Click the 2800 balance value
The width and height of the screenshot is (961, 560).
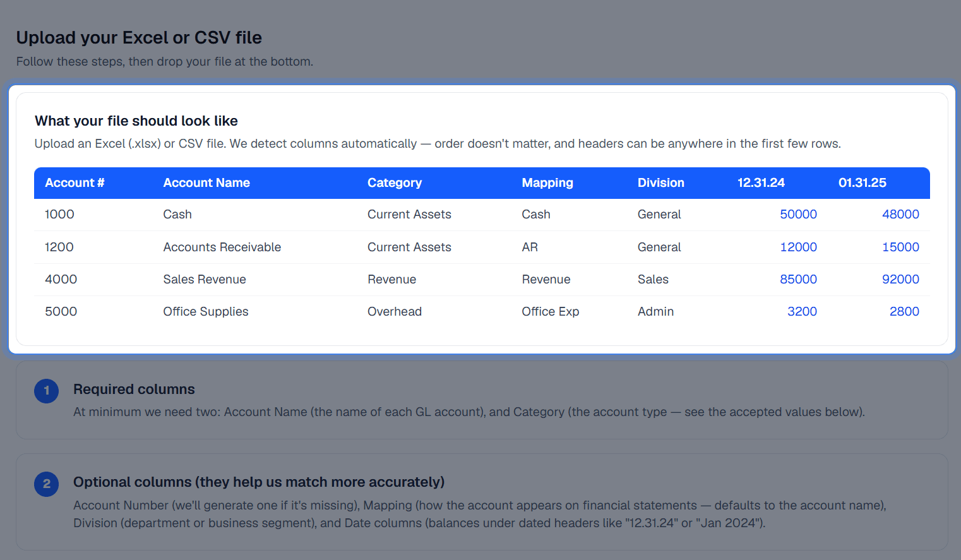coord(904,312)
